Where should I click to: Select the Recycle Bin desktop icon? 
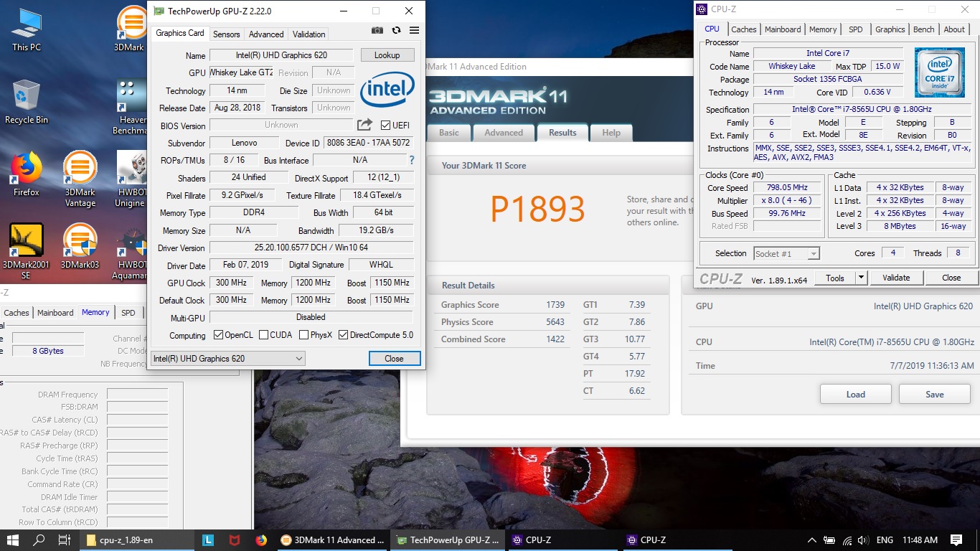point(27,103)
